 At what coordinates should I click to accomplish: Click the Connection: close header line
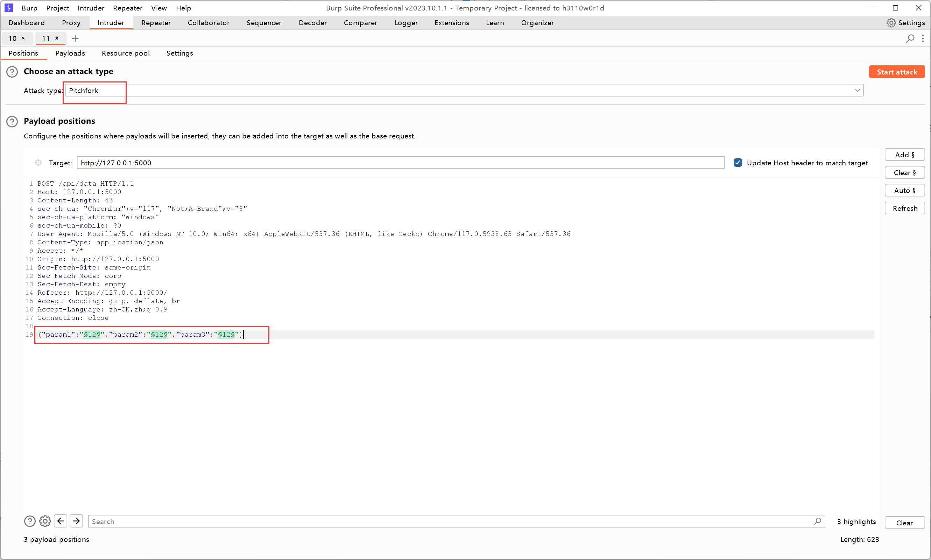click(x=73, y=318)
